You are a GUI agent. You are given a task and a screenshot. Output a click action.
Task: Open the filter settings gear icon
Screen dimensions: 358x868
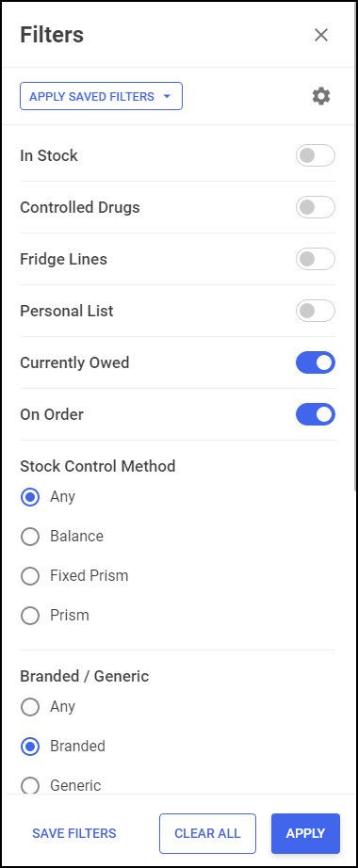[x=321, y=96]
